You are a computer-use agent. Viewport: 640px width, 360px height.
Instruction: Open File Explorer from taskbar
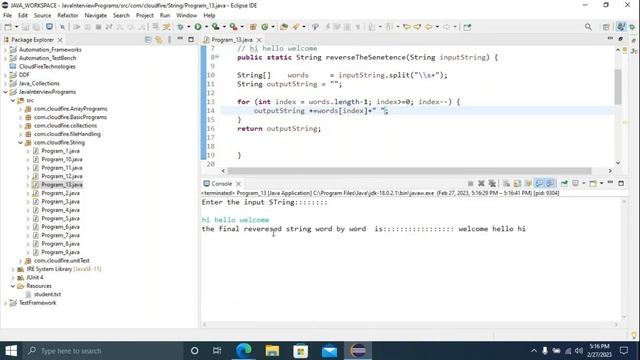pyautogui.click(x=272, y=351)
